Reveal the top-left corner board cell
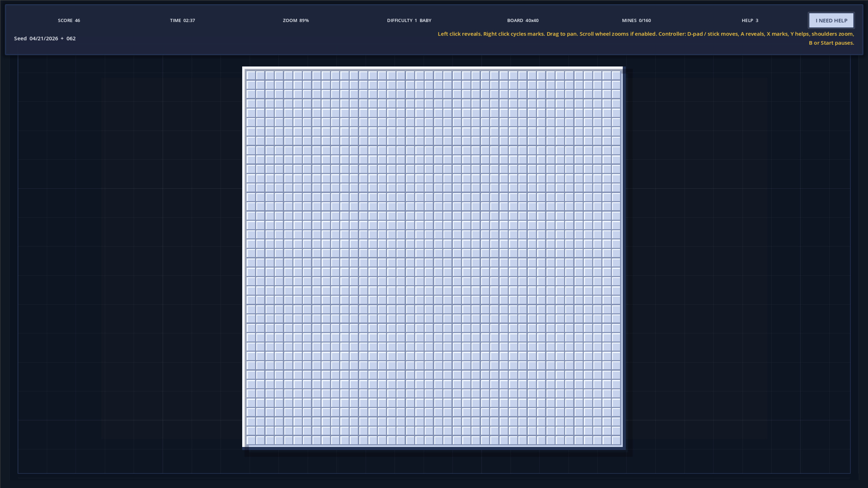This screenshot has width=868, height=488. 251,75
